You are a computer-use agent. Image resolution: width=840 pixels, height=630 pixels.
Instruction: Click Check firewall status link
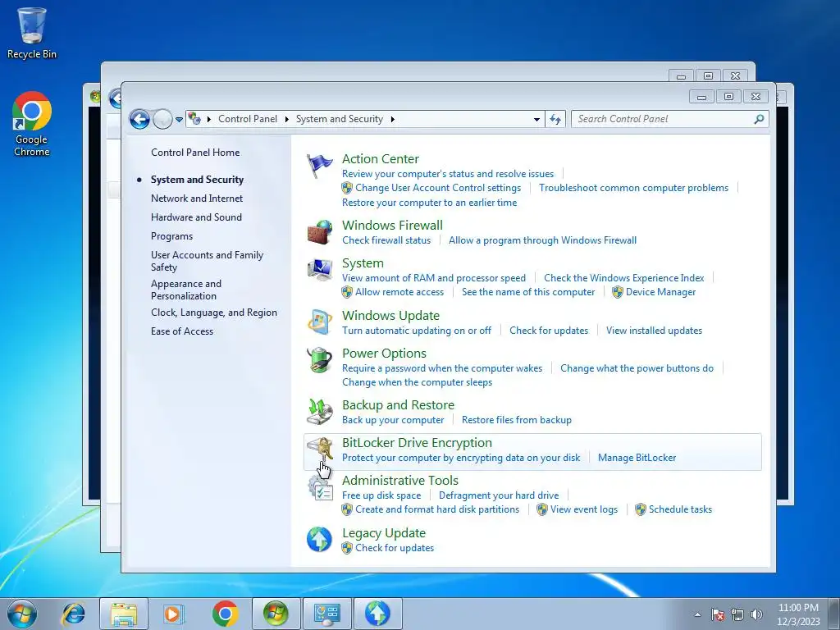click(x=386, y=240)
